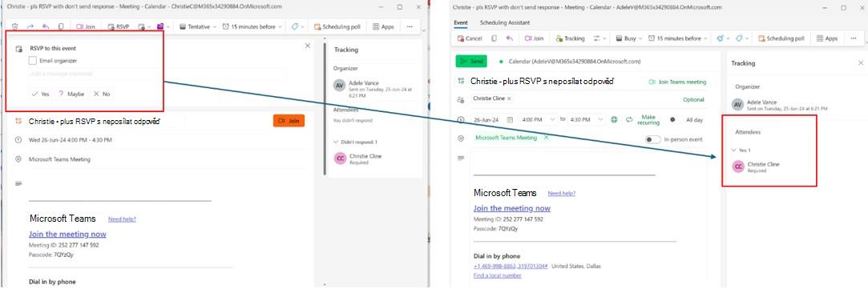
Task: Click Find a local number link
Action: 497,275
